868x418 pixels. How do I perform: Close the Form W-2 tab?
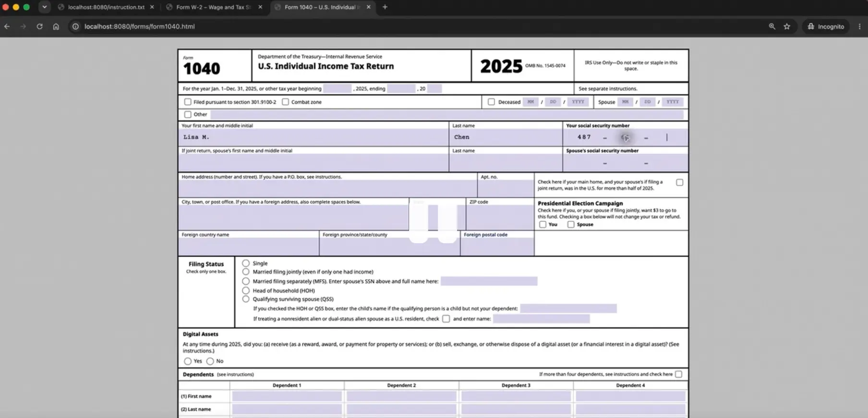click(x=260, y=7)
